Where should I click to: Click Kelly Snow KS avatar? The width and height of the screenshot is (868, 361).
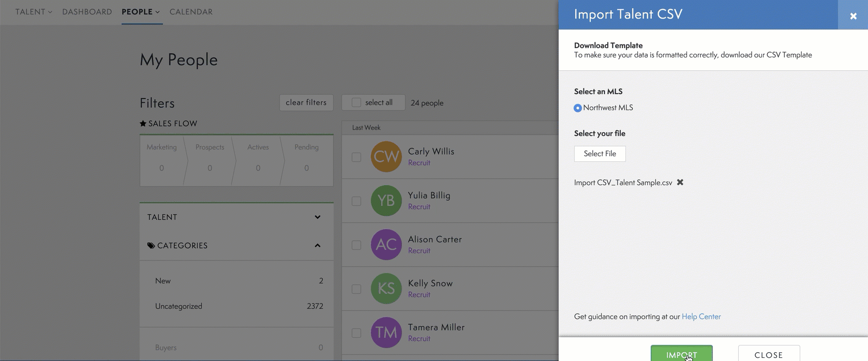point(386,289)
